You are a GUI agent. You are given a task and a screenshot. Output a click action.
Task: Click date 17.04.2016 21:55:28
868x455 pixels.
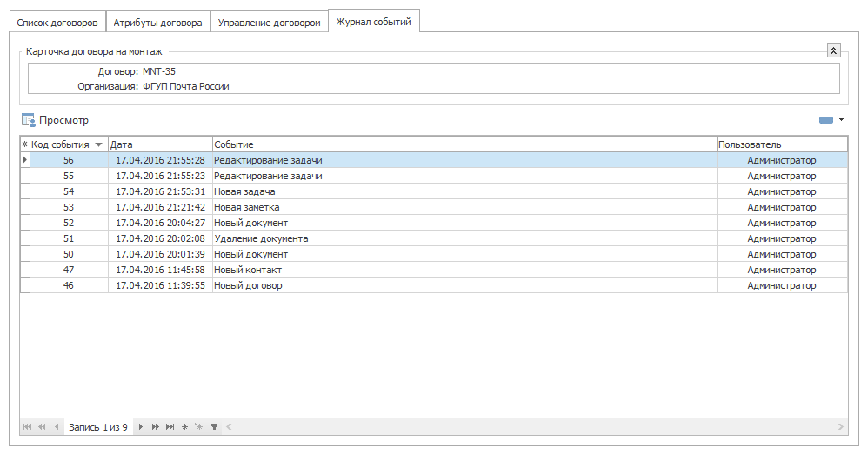pyautogui.click(x=160, y=160)
